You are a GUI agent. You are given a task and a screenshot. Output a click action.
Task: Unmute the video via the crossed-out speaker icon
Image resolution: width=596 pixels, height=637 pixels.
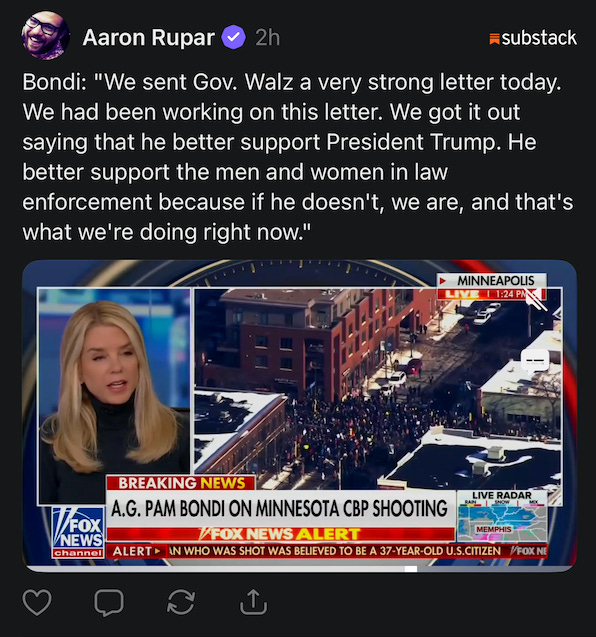(536, 299)
